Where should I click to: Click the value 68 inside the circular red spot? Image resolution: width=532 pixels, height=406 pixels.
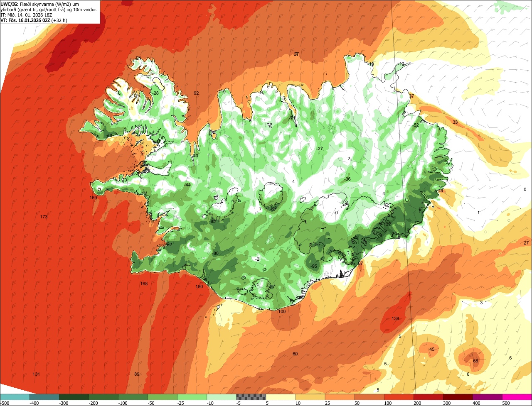[475, 361]
